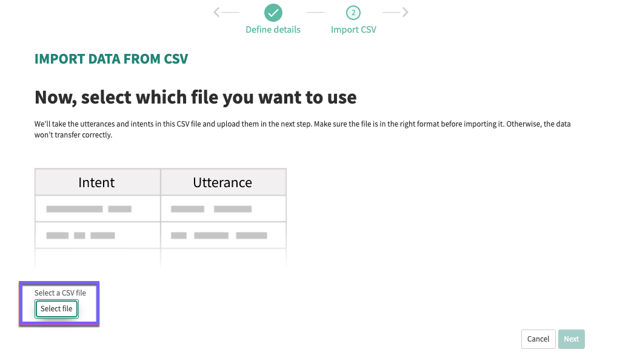Screen dimensions: 617x364
Task: Click the Utterance column header
Action: click(223, 182)
